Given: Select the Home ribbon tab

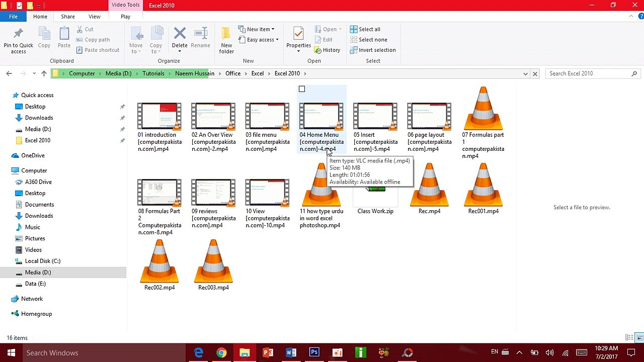Looking at the screenshot, I should [x=40, y=16].
